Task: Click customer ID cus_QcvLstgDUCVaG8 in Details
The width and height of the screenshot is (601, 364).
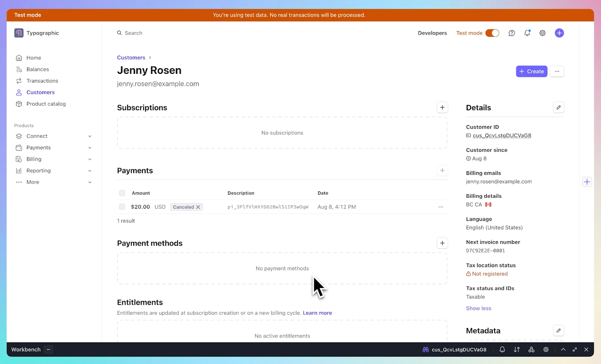Action: click(502, 136)
